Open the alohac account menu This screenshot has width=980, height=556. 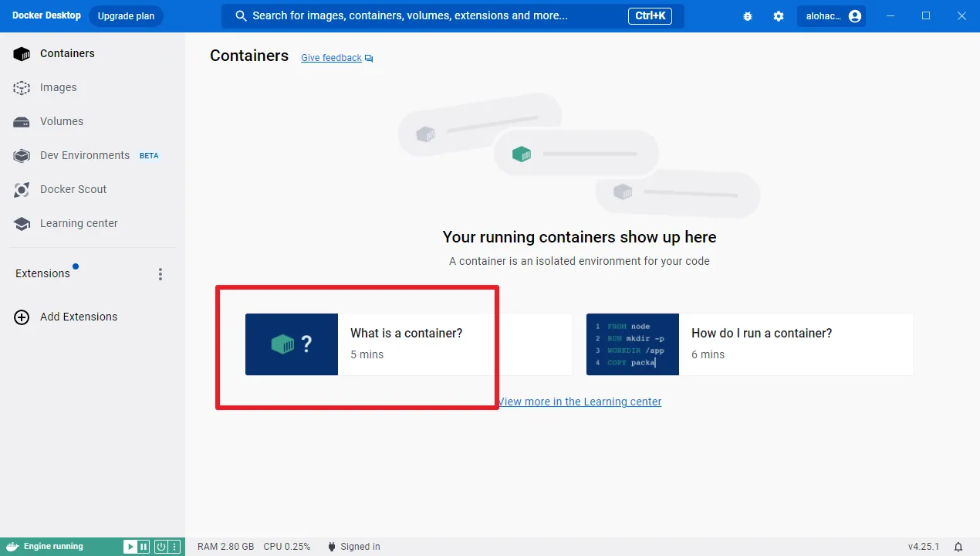pos(831,16)
